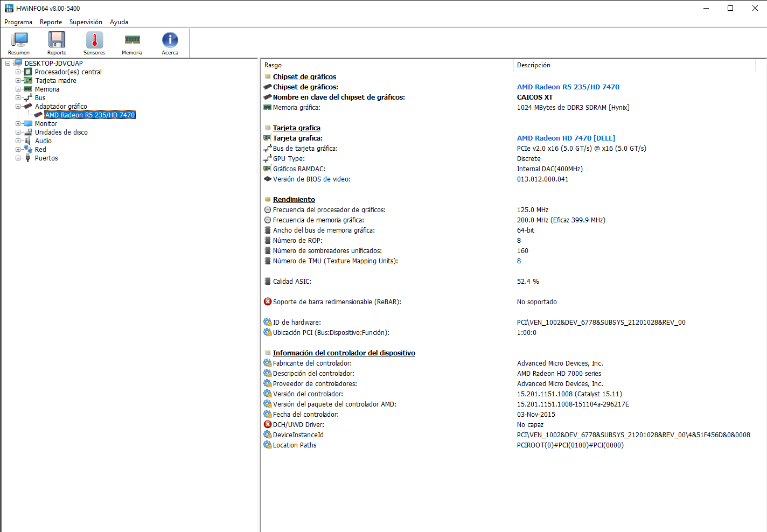Collapse the Adaptador gráfico tree node

[x=18, y=107]
